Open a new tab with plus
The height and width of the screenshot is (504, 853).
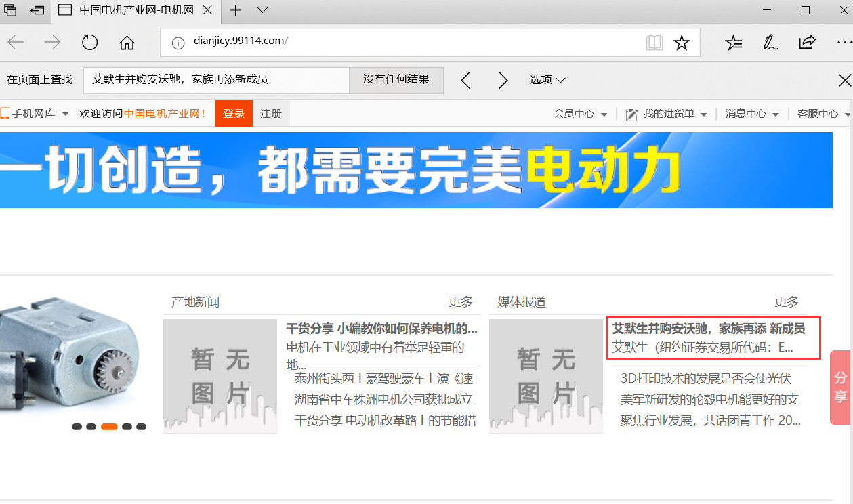click(235, 10)
